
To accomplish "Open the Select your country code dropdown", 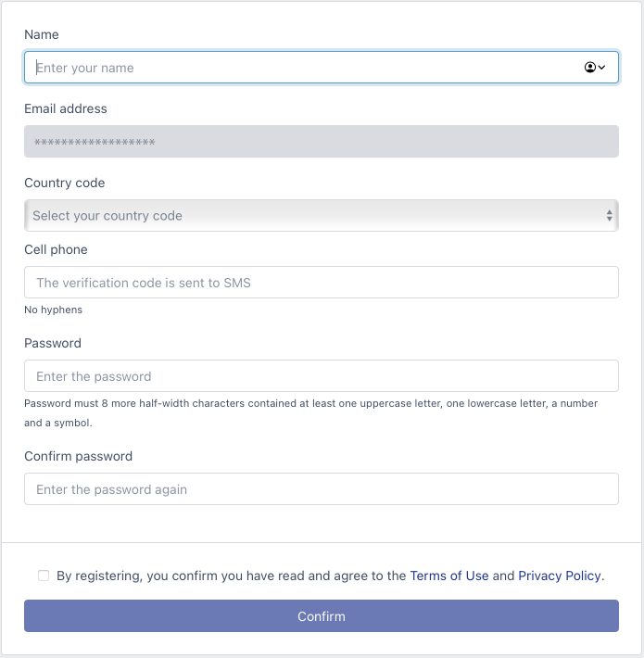I will 322,215.
